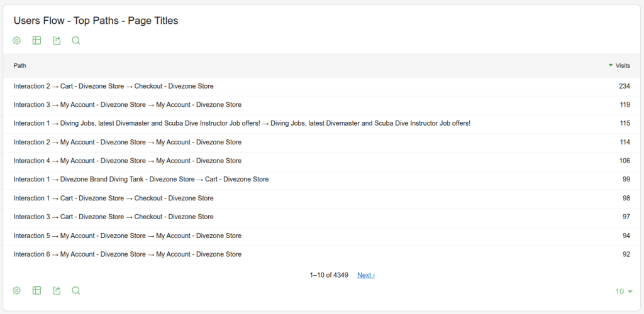The image size is (644, 314).
Task: Click the visits value 234
Action: pyautogui.click(x=625, y=87)
